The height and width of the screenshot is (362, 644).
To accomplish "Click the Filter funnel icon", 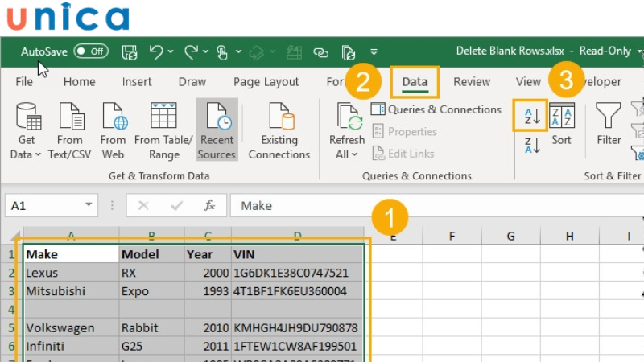I will click(609, 123).
